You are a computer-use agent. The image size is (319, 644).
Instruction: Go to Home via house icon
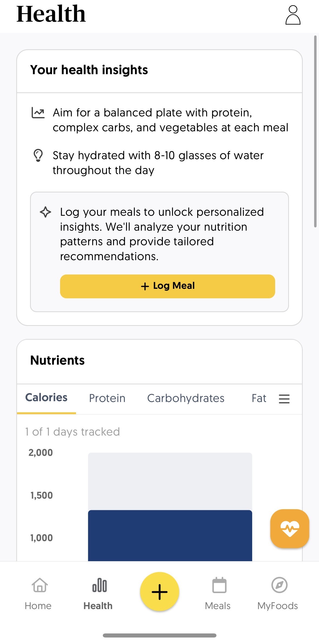click(x=40, y=586)
